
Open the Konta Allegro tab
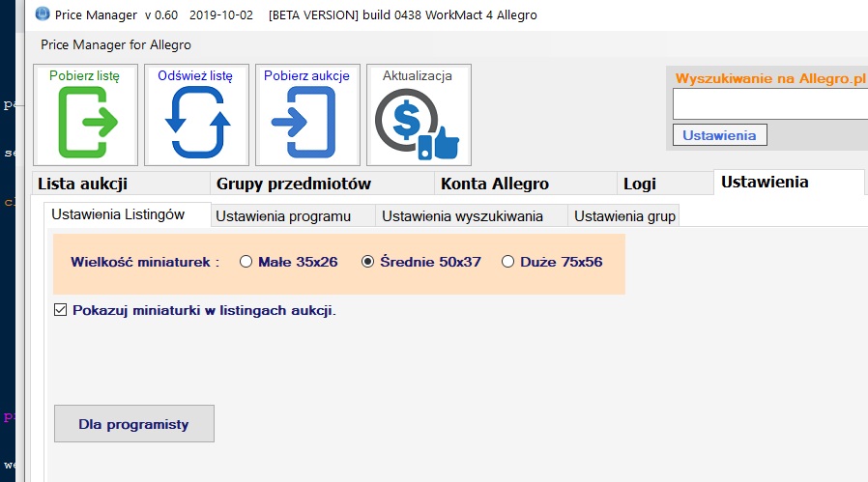pos(525,184)
